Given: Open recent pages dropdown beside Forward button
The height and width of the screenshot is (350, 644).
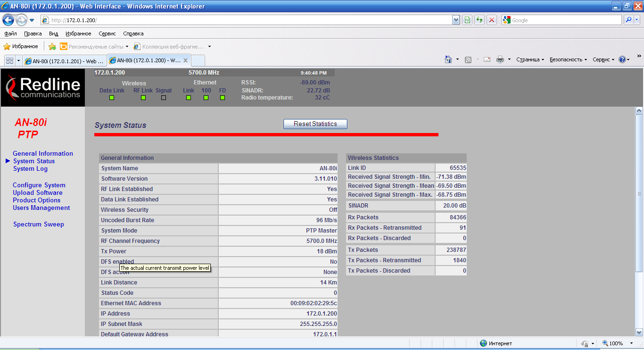Looking at the screenshot, I should pos(32,20).
